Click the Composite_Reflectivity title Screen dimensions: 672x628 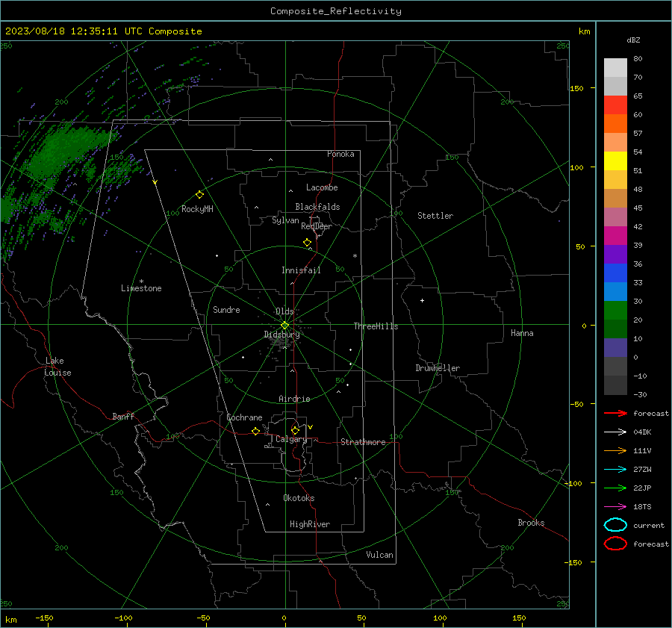click(x=336, y=11)
